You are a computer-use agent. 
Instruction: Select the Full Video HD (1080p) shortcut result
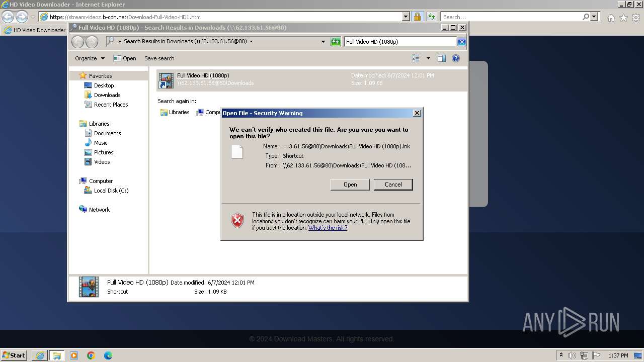coord(311,79)
